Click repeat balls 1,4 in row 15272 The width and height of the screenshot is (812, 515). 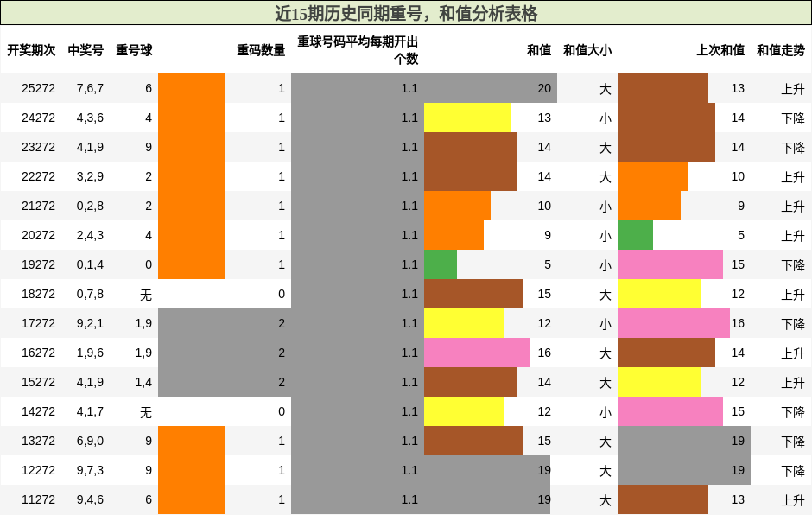[143, 383]
